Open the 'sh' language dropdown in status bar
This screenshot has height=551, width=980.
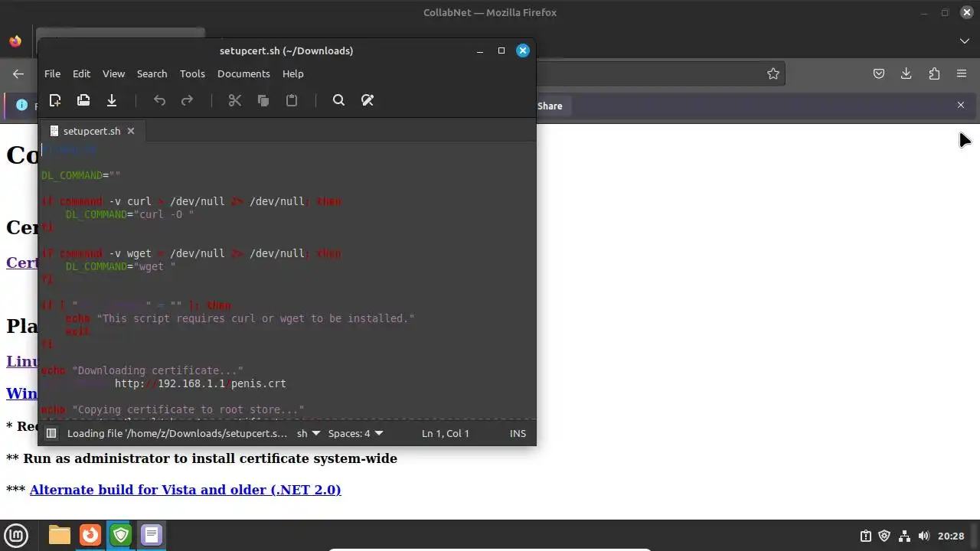pos(309,433)
